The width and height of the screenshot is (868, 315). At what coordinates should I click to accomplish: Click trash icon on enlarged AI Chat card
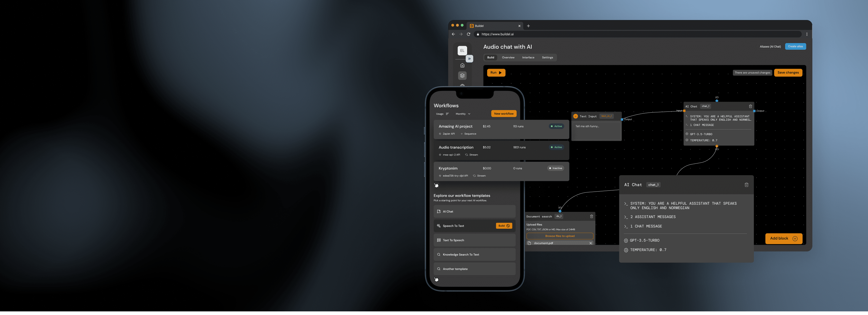746,185
